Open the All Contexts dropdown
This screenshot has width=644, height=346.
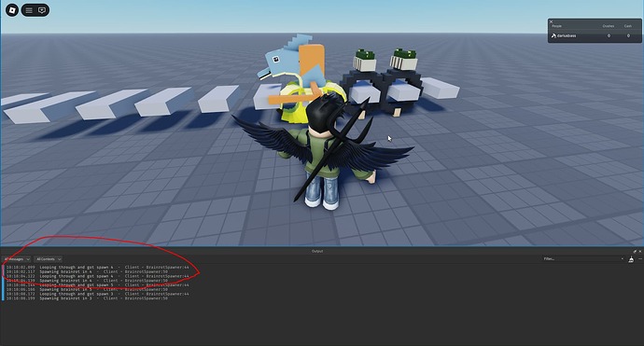click(x=48, y=259)
